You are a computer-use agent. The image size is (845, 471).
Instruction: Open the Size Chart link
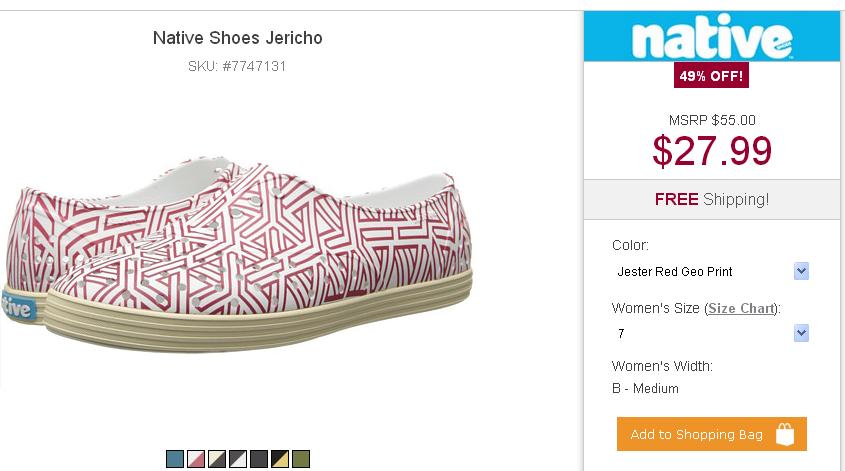pyautogui.click(x=741, y=308)
